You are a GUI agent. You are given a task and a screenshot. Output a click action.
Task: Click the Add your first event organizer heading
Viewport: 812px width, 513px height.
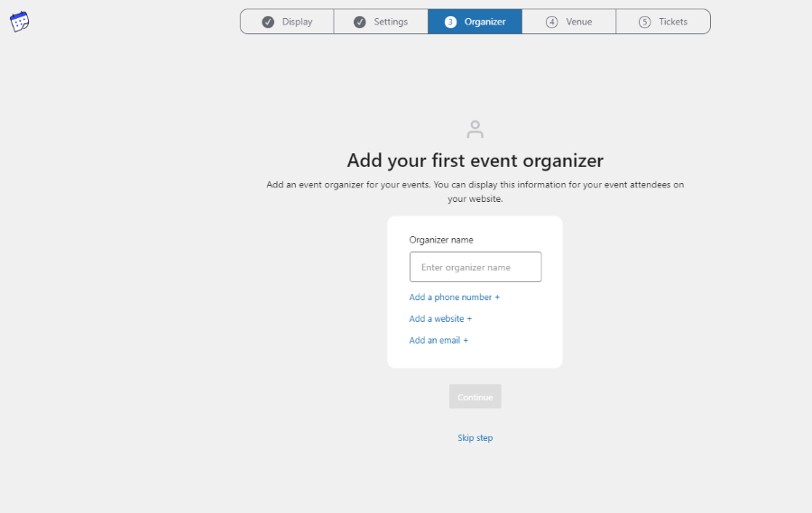[475, 160]
